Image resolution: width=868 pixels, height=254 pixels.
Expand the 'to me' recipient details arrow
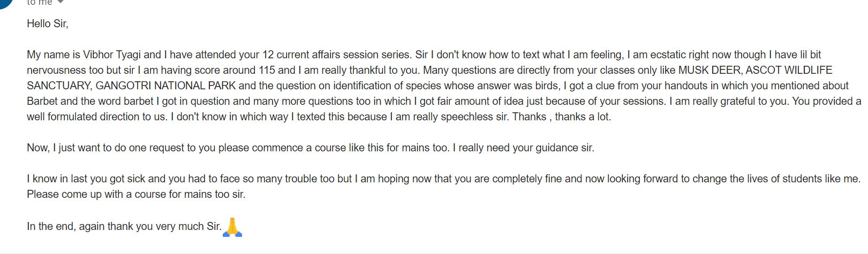(61, 2)
